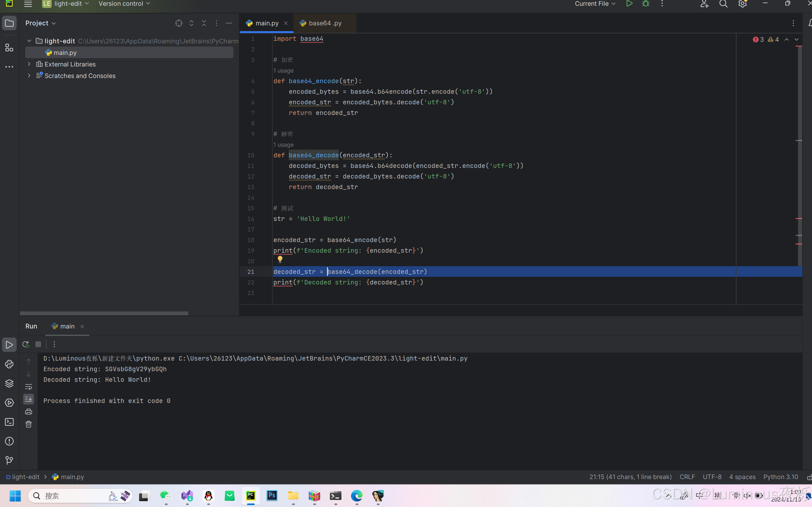Close the main run tab

82,326
